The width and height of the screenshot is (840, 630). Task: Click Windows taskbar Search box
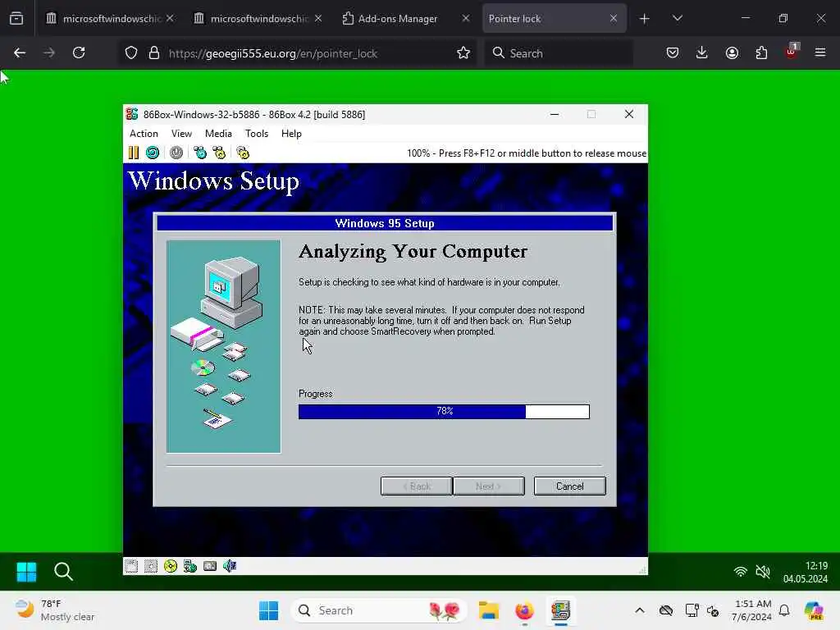(379, 610)
